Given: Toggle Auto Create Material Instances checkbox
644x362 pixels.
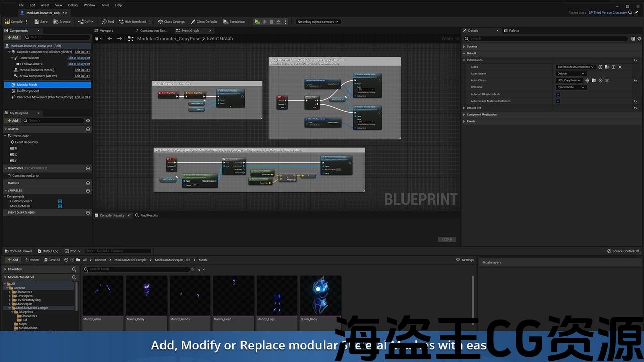Looking at the screenshot, I should pyautogui.click(x=558, y=101).
